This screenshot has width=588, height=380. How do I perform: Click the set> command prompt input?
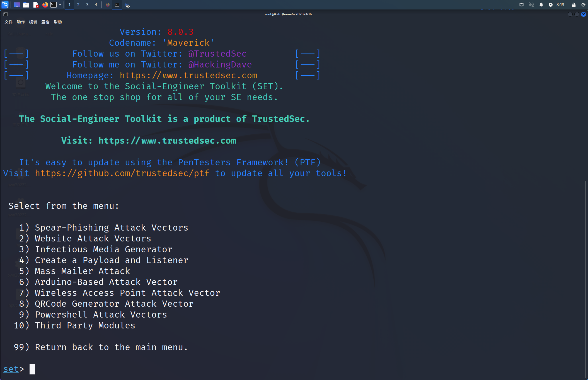tap(32, 369)
